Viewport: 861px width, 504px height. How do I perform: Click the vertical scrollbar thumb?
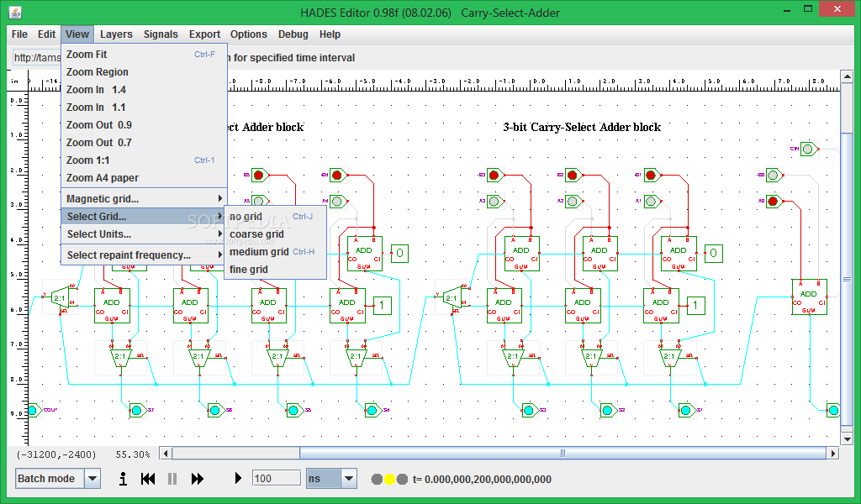tap(847, 279)
